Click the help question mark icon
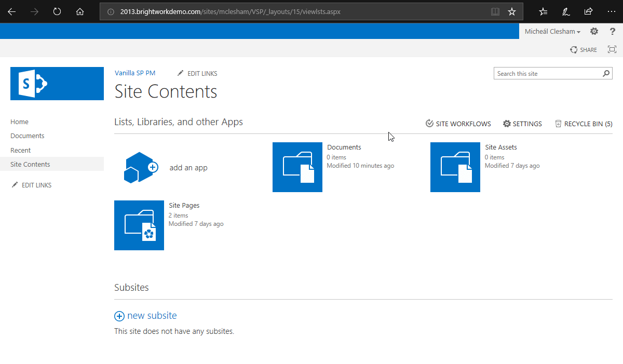Viewport: 623px width, 364px height. (613, 31)
